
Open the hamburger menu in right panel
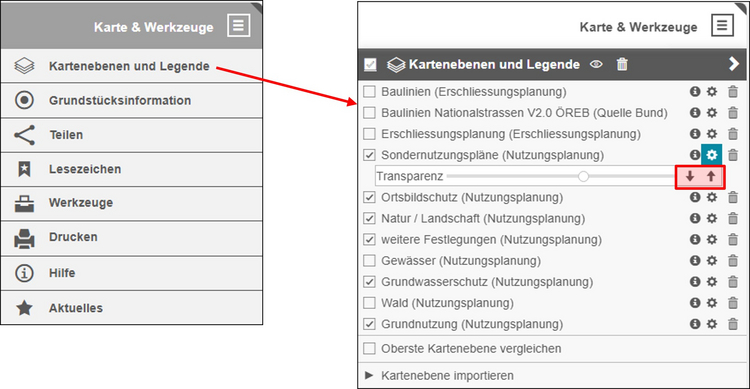(722, 25)
